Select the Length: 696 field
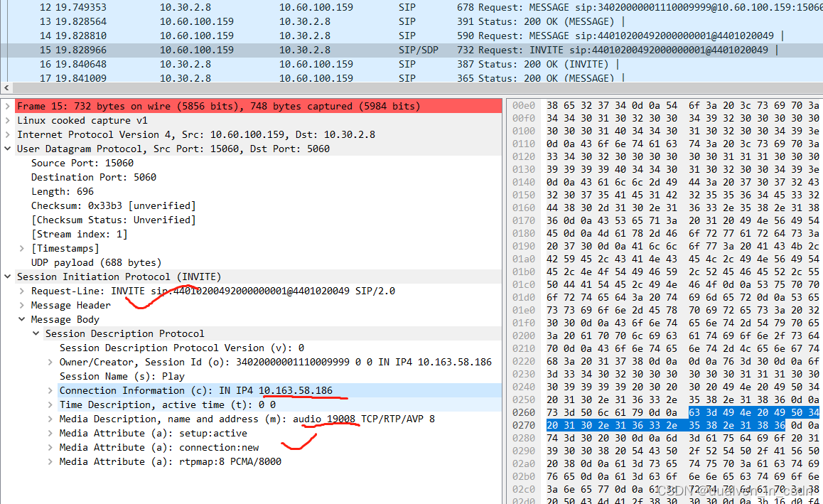 [x=62, y=191]
